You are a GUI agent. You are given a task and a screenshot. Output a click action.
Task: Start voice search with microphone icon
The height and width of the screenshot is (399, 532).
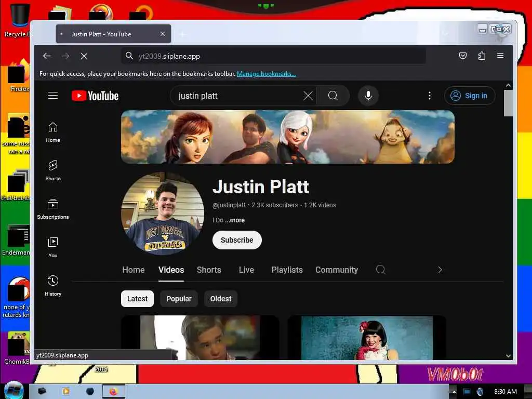368,96
